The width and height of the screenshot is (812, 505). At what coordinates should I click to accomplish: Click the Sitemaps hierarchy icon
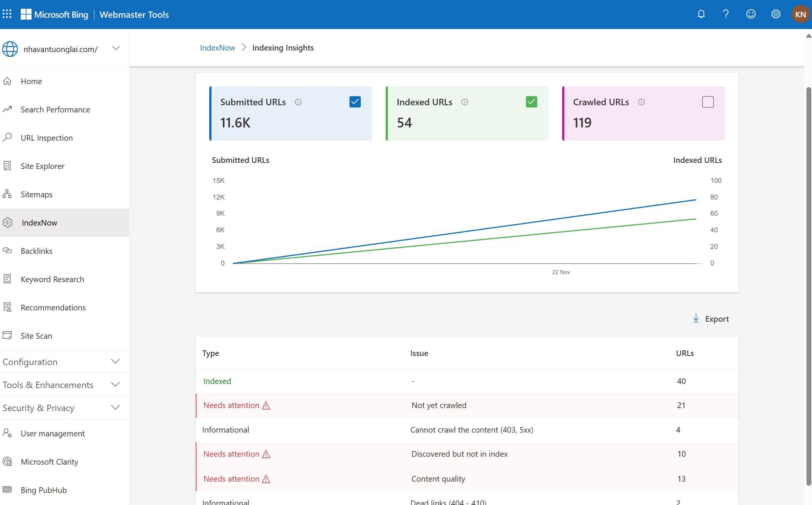7,194
